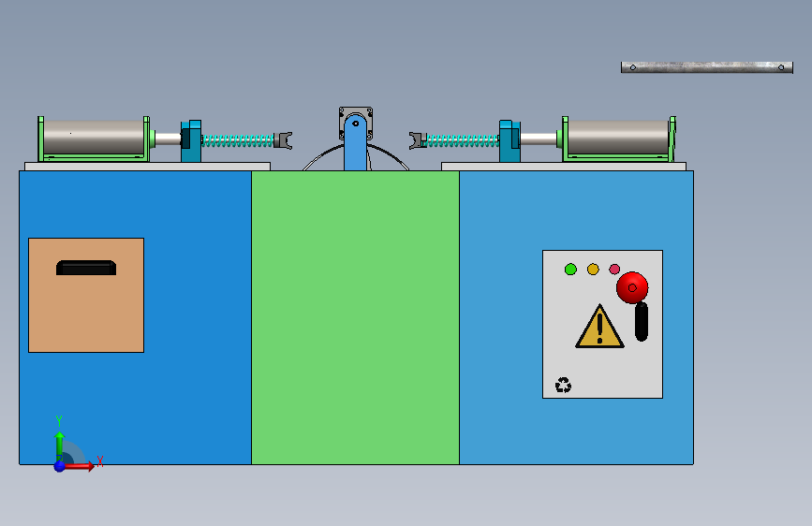Click the blue Z origin ball of triad

60,466
